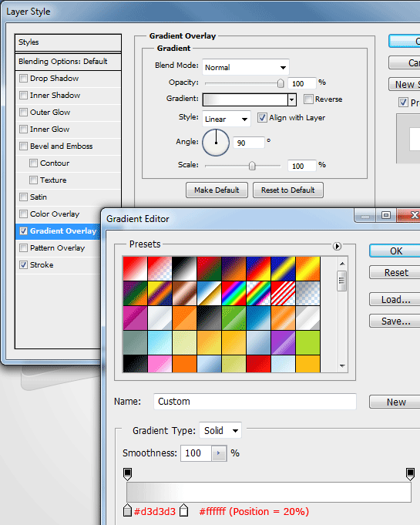Select the left opacity stop above gradient bar
Image resolution: width=420 pixels, height=525 pixels.
(127, 474)
